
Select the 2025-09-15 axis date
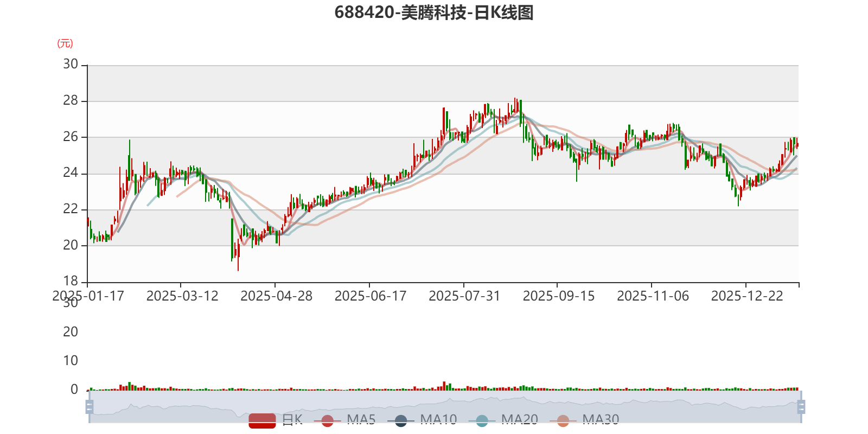click(559, 296)
